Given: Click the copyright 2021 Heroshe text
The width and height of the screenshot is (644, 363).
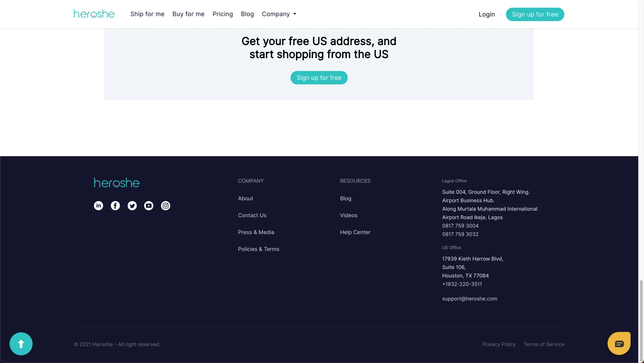Looking at the screenshot, I should point(117,344).
